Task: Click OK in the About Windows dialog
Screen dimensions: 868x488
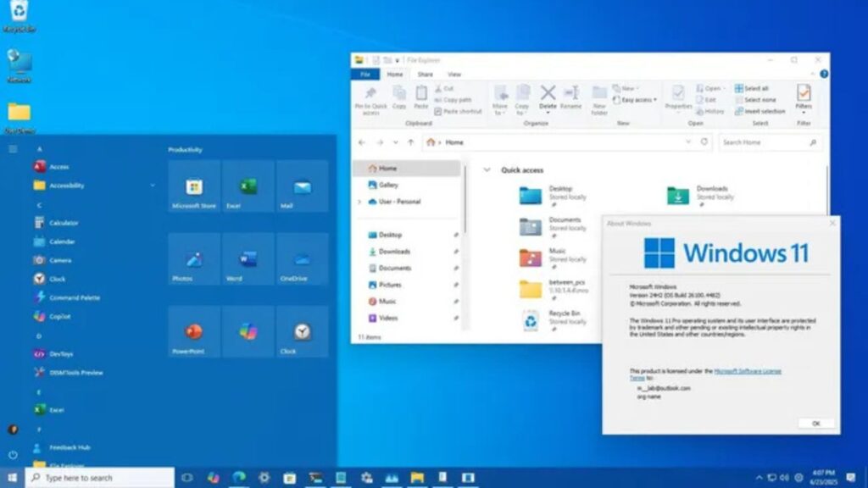Action: click(815, 423)
